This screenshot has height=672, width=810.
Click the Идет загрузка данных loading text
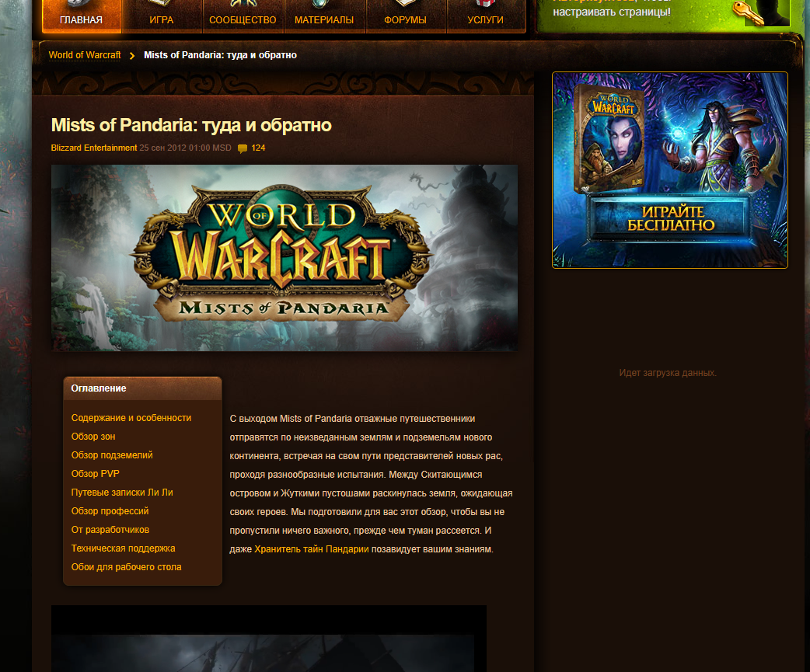point(668,373)
